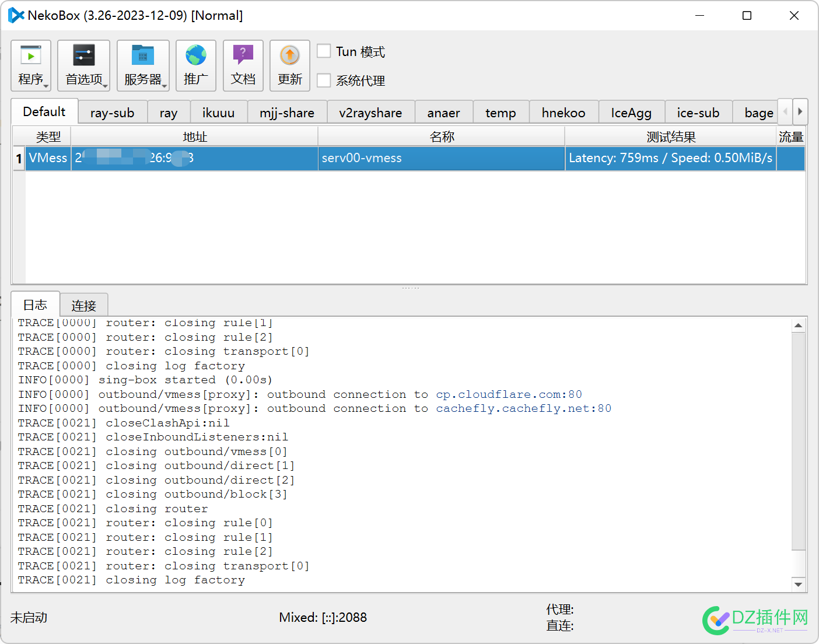Sort by the 地址 column header

[x=195, y=136]
